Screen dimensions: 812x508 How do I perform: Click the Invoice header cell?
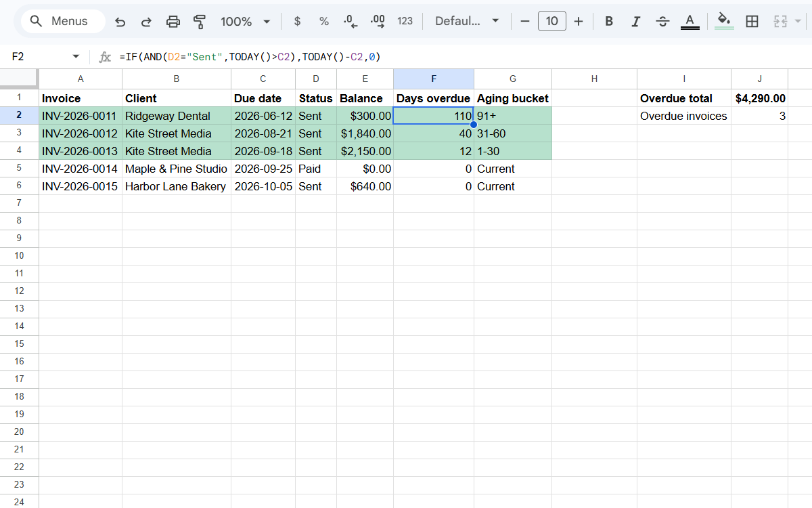tap(81, 98)
